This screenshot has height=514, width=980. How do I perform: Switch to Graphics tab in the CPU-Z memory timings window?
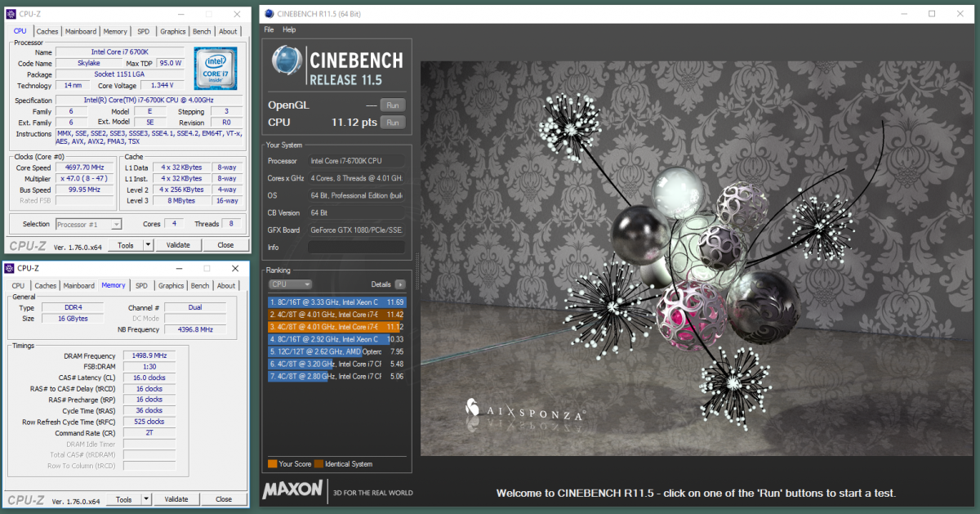(x=171, y=286)
